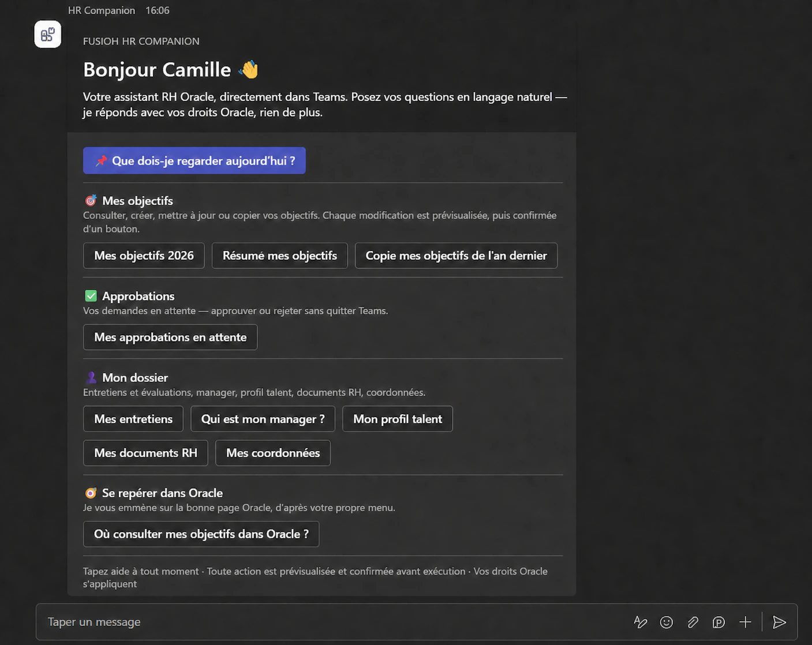Open 'Mon profil talent'
Image resolution: width=812 pixels, height=645 pixels.
tap(398, 419)
